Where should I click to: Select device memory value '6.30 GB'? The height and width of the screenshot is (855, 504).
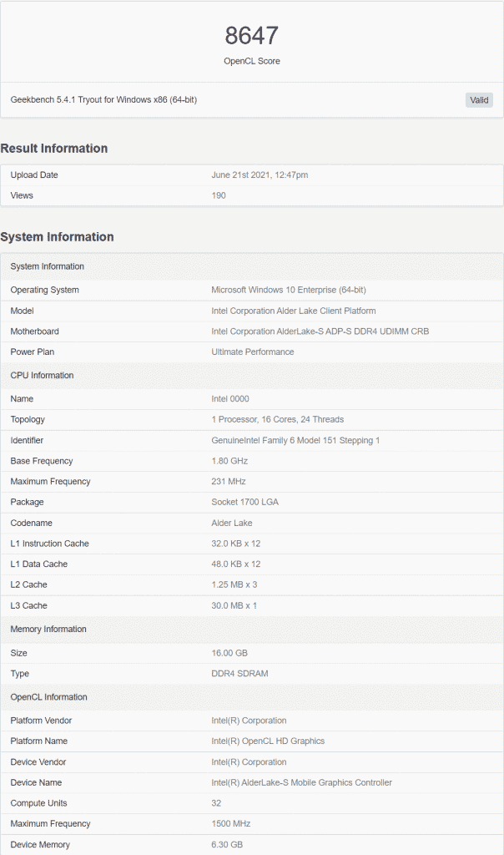coord(227,845)
